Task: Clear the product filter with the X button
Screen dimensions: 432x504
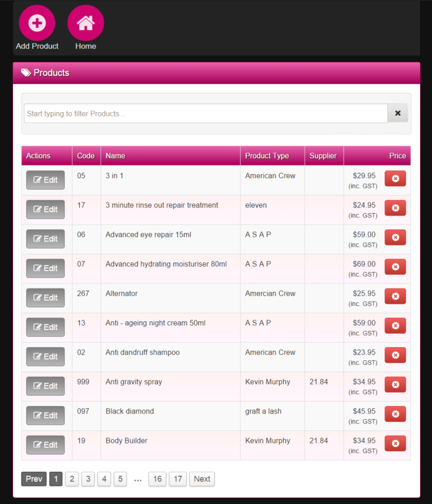Action: click(x=398, y=113)
